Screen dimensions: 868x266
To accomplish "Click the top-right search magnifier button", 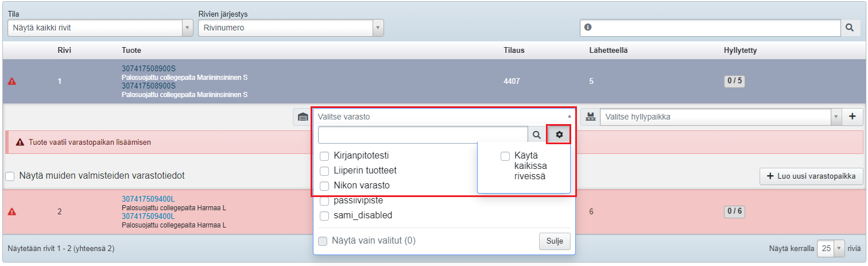I will 850,28.
